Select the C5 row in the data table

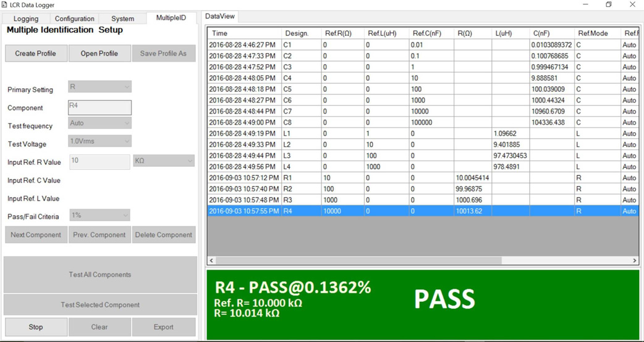point(423,89)
